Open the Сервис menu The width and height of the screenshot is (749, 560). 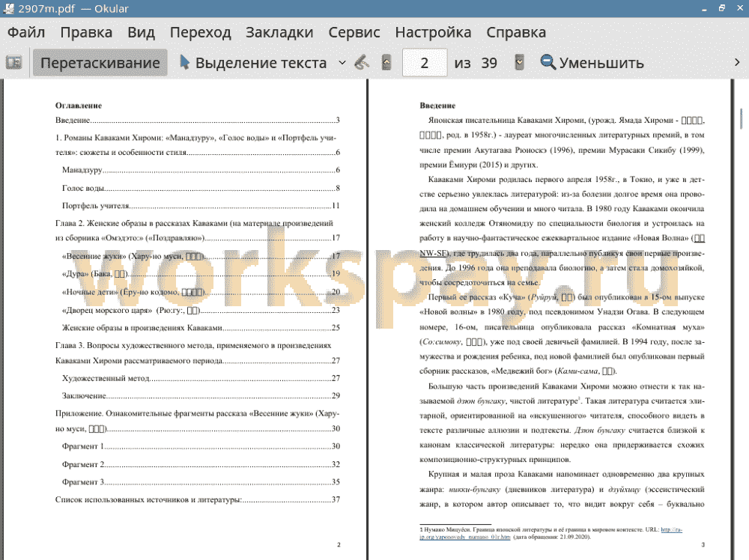click(x=354, y=32)
